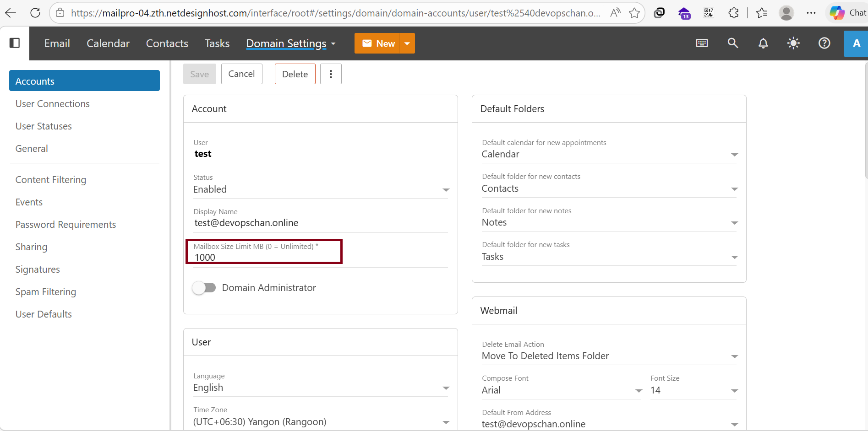Select Accounts in the sidebar

[x=84, y=81]
